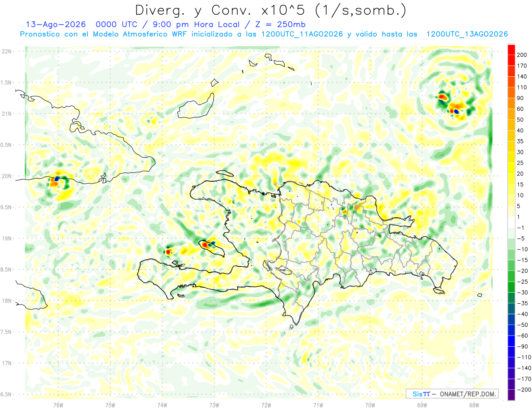The image size is (532, 411).
Task: Click the color bar swatch between -60 and -90
Action: tap(511, 341)
